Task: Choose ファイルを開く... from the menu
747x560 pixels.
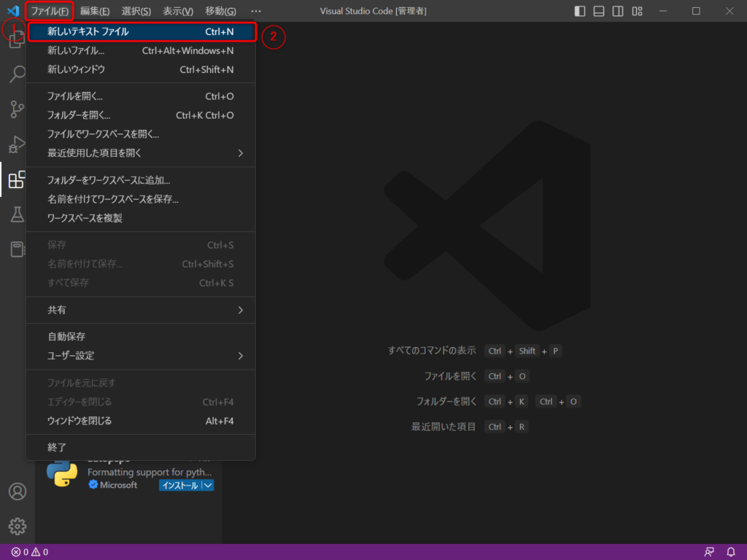Action: 141,96
